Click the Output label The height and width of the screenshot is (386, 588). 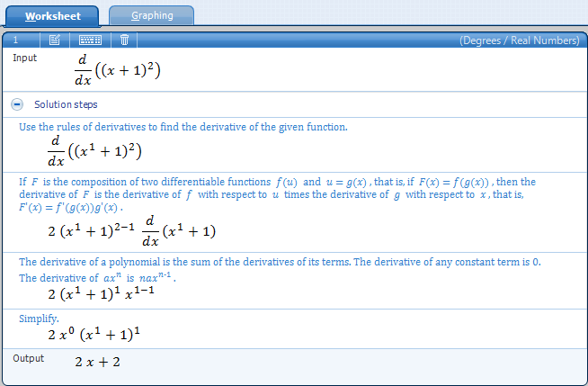point(28,358)
